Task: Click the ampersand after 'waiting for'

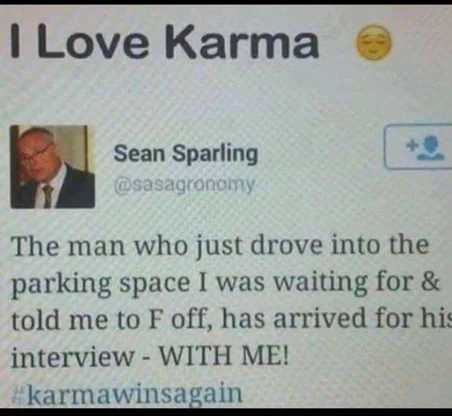Action: 431,282
